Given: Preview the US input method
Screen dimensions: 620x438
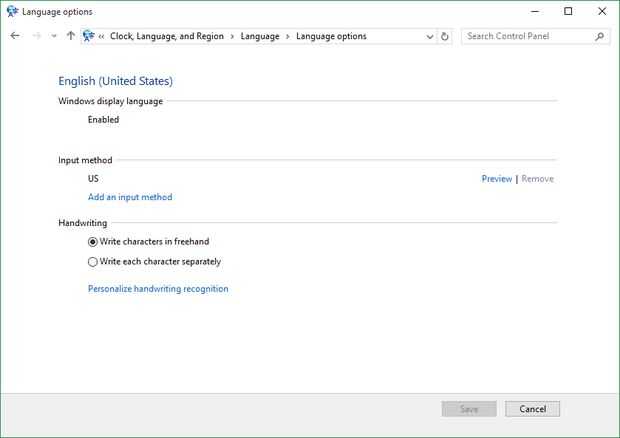Looking at the screenshot, I should [x=496, y=179].
